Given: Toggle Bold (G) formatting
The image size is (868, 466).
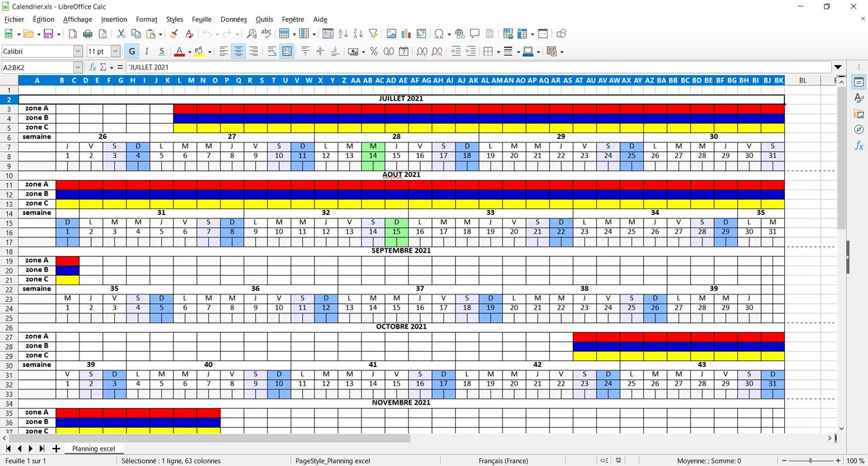Looking at the screenshot, I should pyautogui.click(x=132, y=51).
